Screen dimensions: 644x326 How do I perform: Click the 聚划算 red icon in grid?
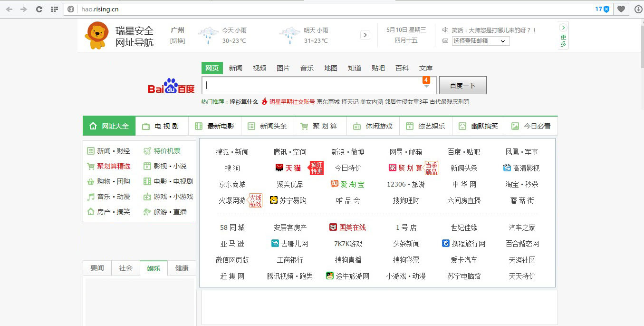393,168
